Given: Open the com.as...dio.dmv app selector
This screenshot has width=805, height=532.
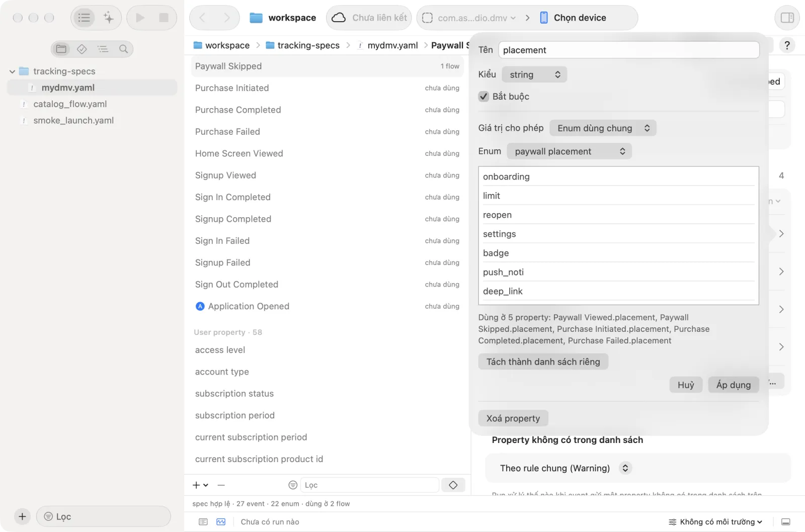Looking at the screenshot, I should (x=469, y=18).
